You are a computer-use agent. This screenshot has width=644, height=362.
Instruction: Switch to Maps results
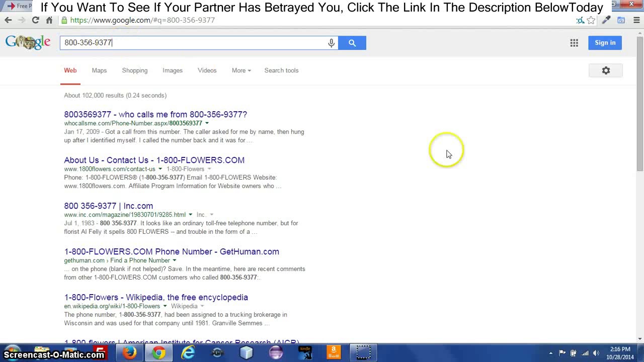(99, 70)
